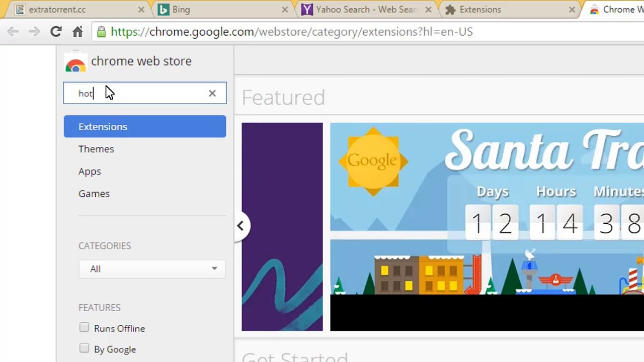Screen dimensions: 644x362
Task: Show the previous featured slide
Action: [240, 226]
